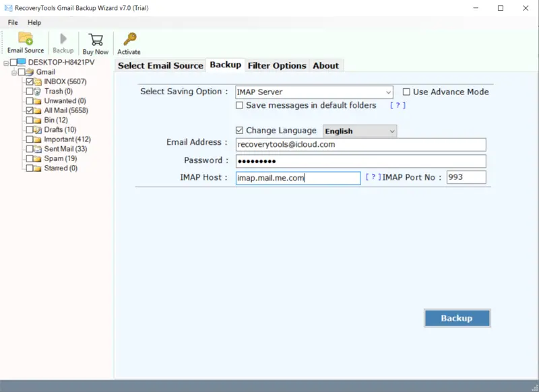Switch to the Filter Options tab
Image resolution: width=539 pixels, height=392 pixels.
click(x=277, y=65)
